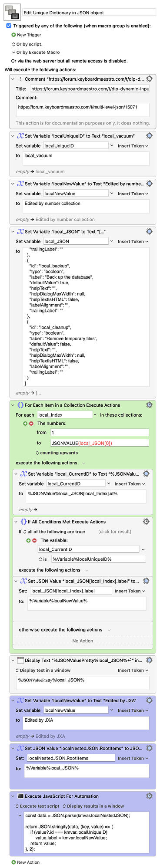Click the 'No Action' placeholder area
This screenshot has height=868, width=160.
pos(83,641)
